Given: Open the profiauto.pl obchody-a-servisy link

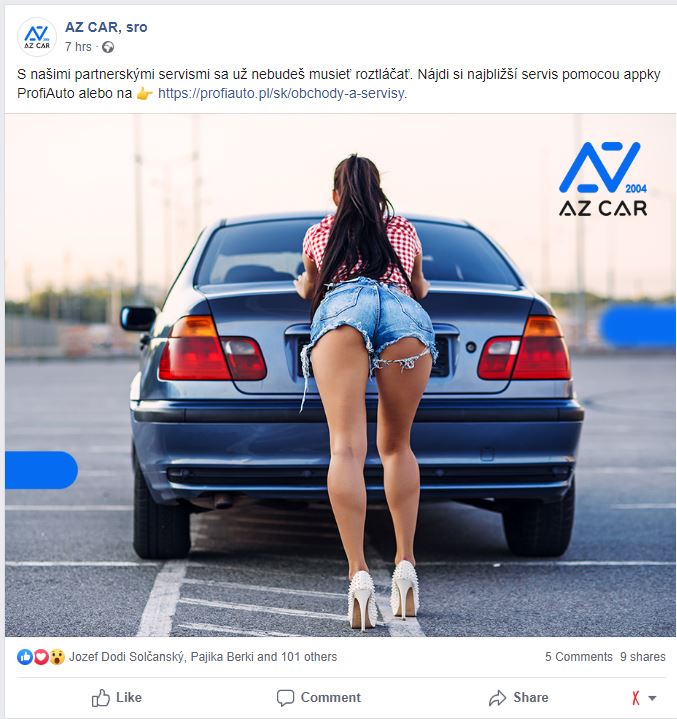Looking at the screenshot, I should [282, 94].
